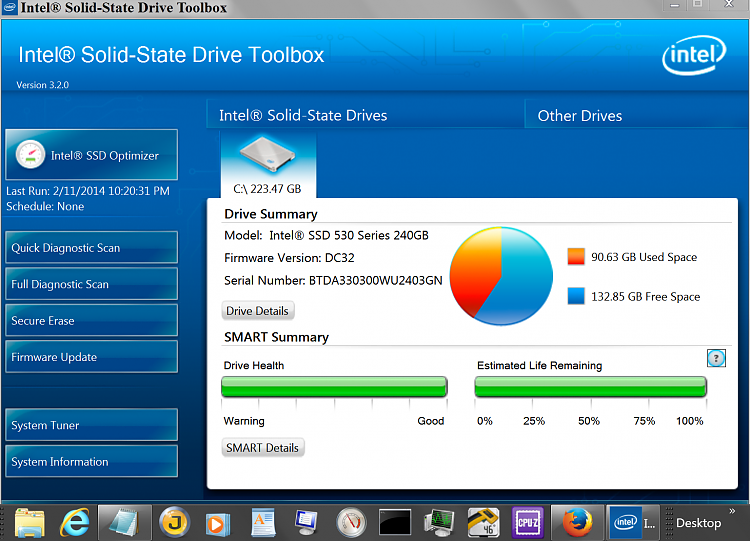
Task: Click the Version 3.2.0 label
Action: (43, 85)
